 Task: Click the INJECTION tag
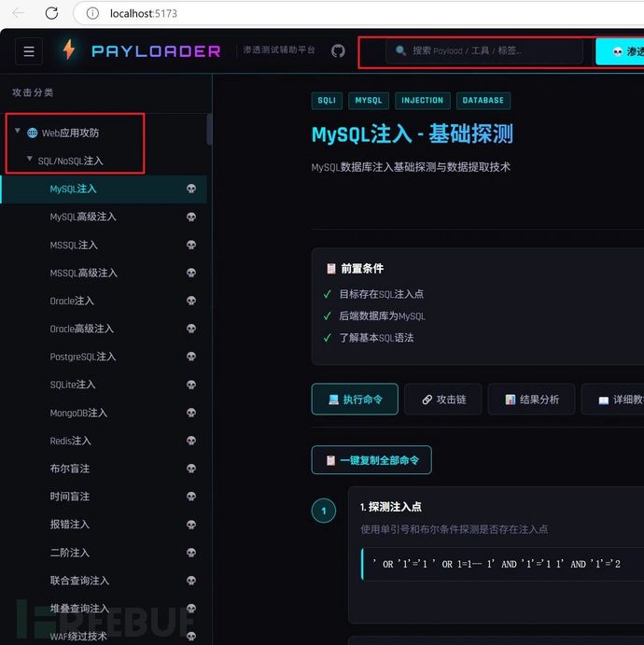coord(423,101)
